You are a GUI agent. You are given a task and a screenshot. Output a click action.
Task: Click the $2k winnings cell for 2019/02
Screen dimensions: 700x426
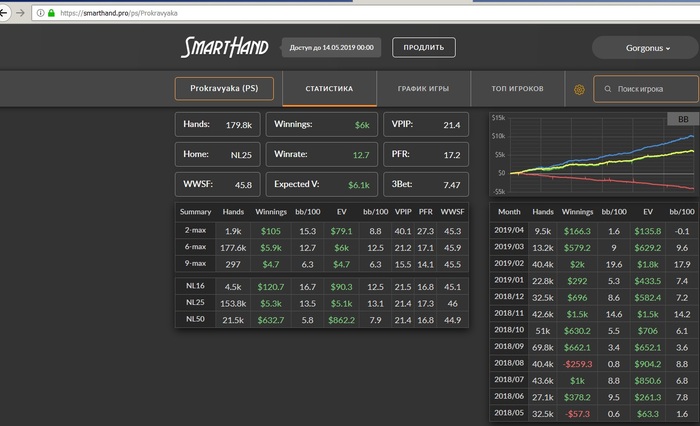tap(577, 264)
